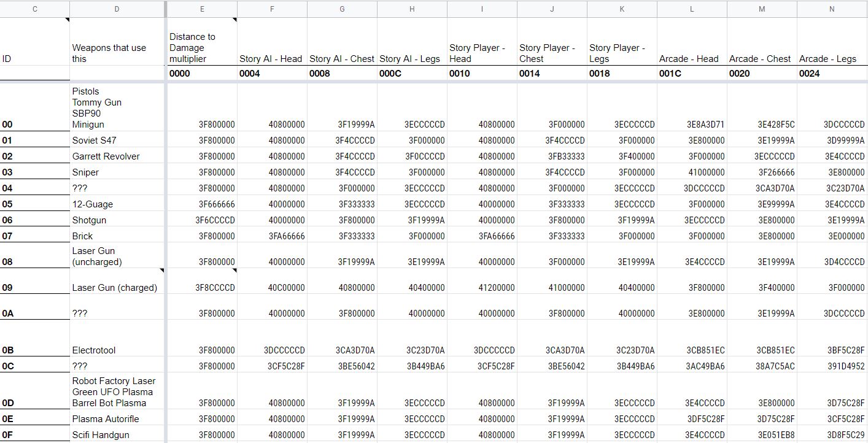This screenshot has width=868, height=443.
Task: Select column H header
Action: pyautogui.click(x=412, y=9)
